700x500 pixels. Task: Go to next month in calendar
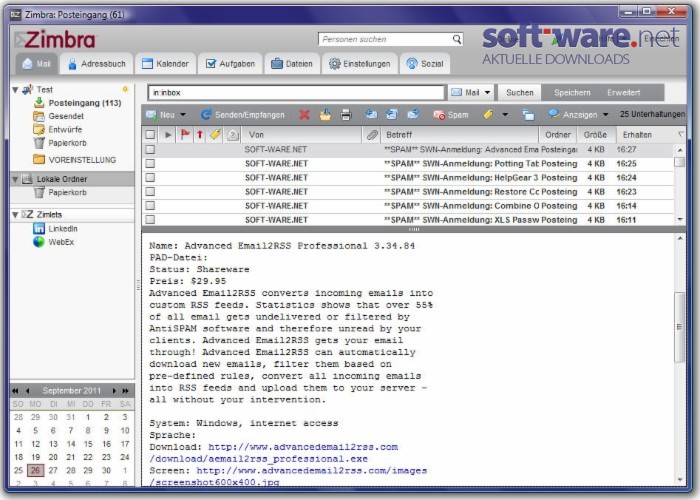(x=114, y=391)
